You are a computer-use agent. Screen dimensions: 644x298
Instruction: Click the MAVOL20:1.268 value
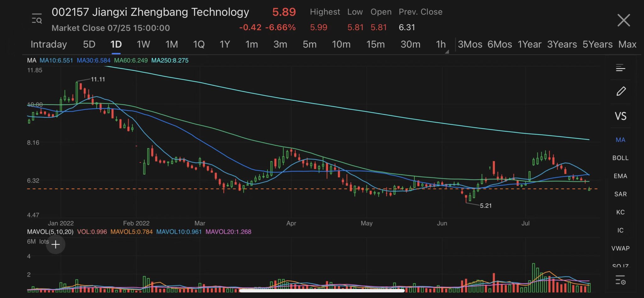click(x=228, y=232)
